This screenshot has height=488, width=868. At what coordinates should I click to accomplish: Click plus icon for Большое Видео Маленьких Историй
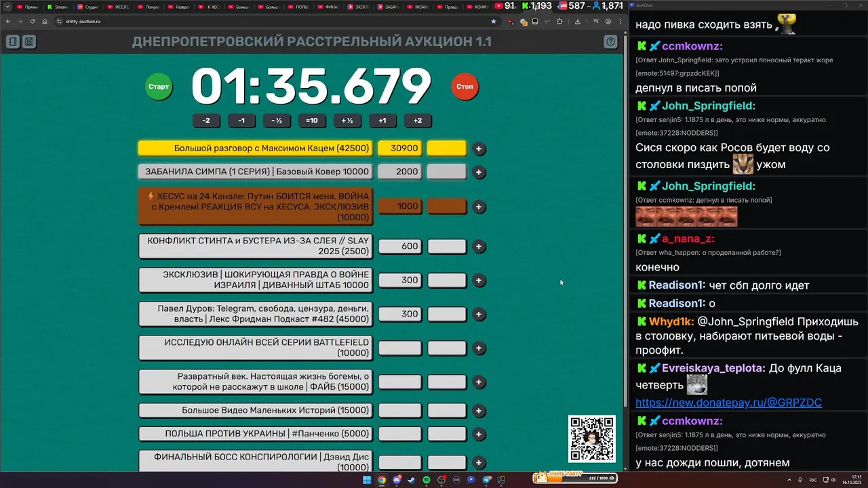pos(479,411)
